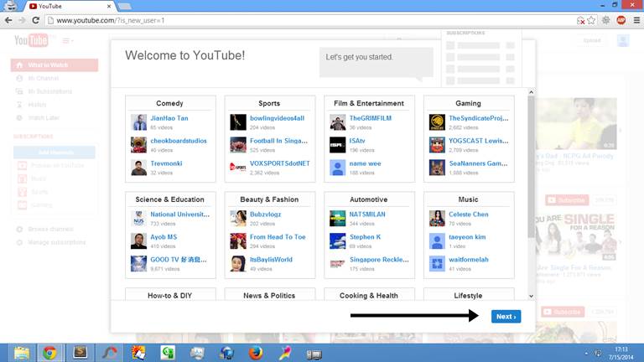The width and height of the screenshot is (644, 362).
Task: Open ItsBaylisWorld channel link
Action: click(271, 260)
